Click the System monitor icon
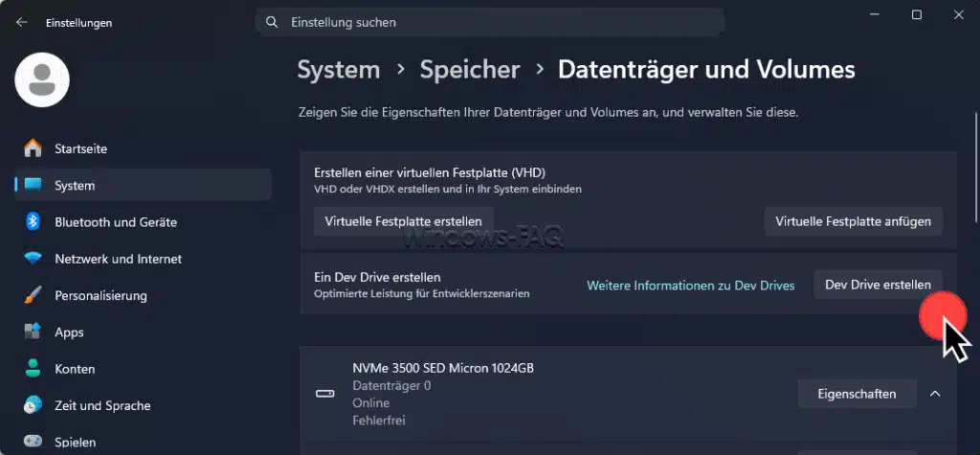 [x=33, y=185]
